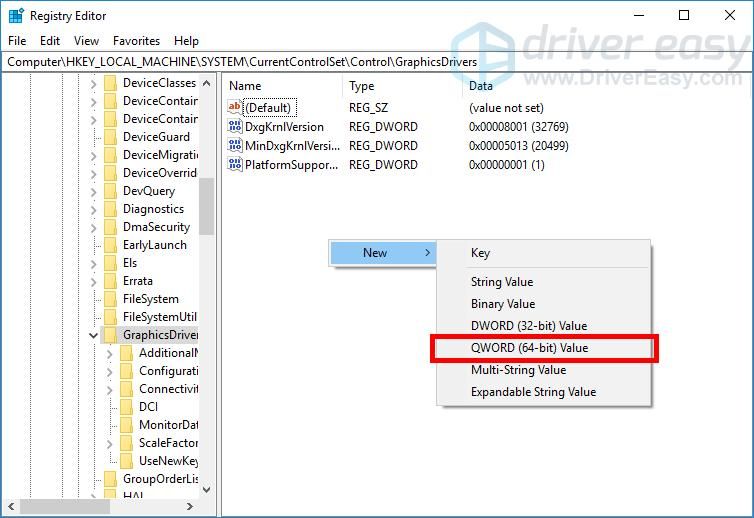754x518 pixels.
Task: Click the DxgKrnlVersion DWORD value icon
Action: (235, 127)
